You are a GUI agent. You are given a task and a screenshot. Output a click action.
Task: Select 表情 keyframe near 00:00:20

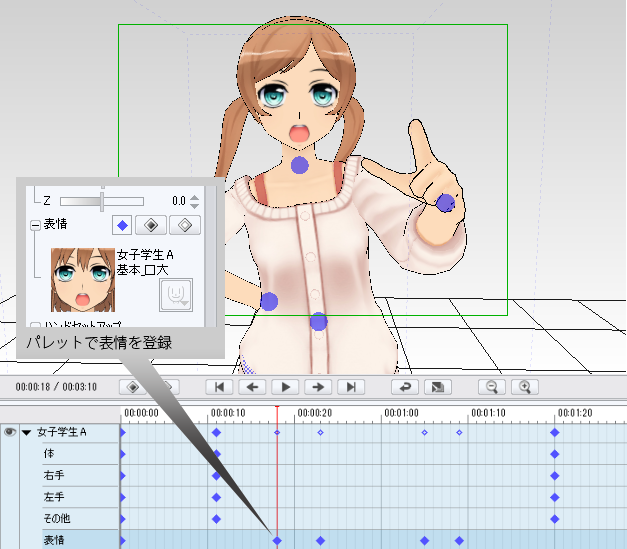pos(320,541)
